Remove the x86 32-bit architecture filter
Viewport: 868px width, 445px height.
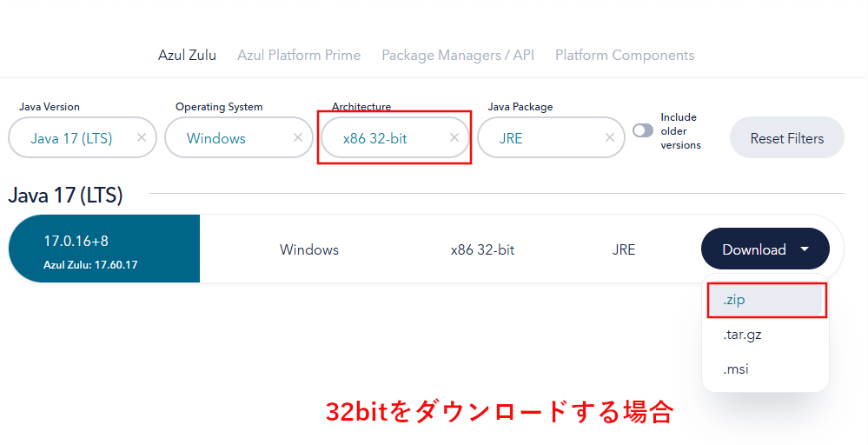pyautogui.click(x=454, y=137)
